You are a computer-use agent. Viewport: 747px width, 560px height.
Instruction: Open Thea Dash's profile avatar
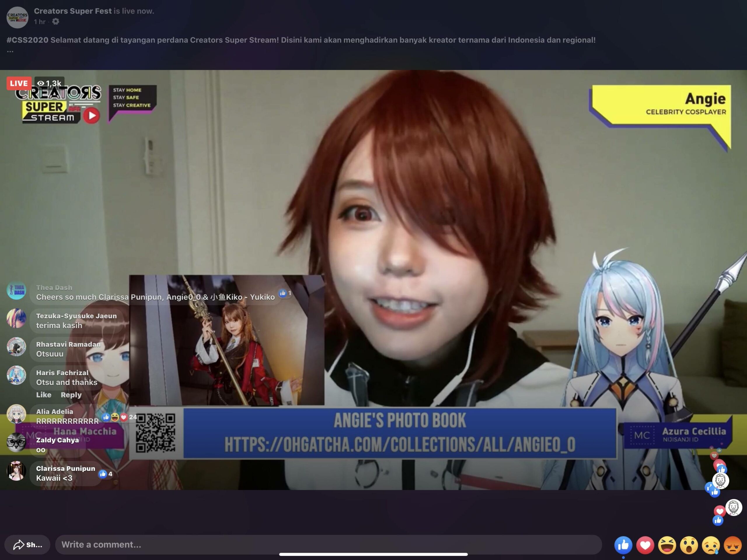16,290
